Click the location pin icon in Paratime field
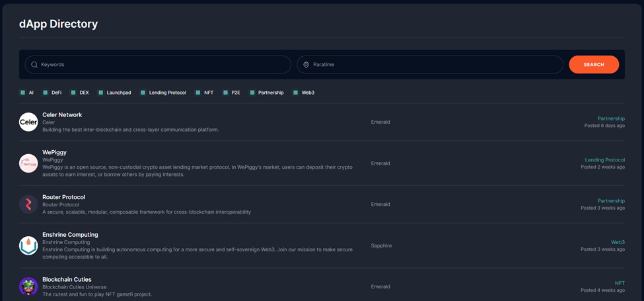The width and height of the screenshot is (644, 301). pos(306,65)
